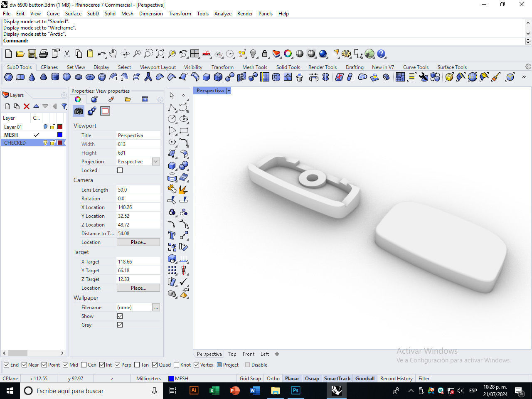The height and width of the screenshot is (399, 532).
Task: Click Record History in the status bar
Action: [x=397, y=379]
